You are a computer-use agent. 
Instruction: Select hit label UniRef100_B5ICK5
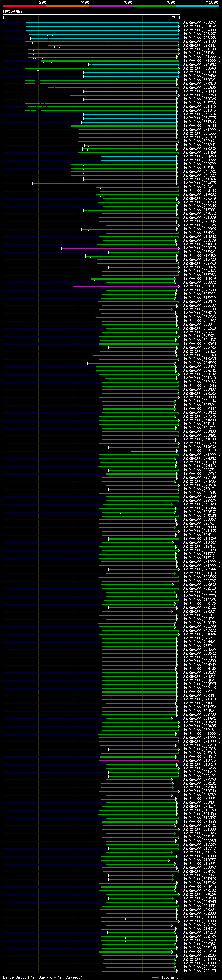(x=199, y=852)
